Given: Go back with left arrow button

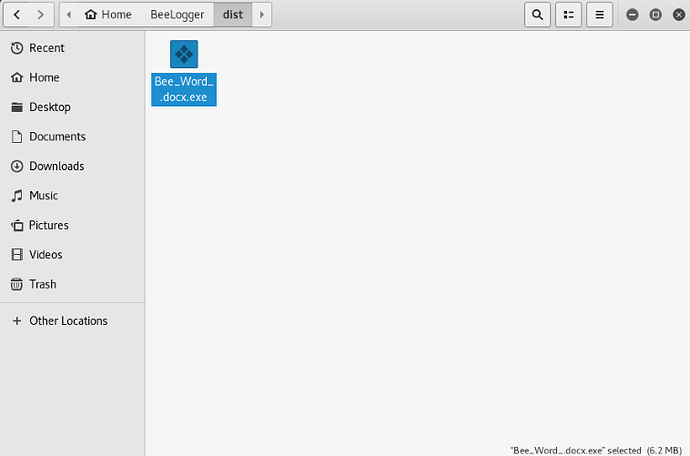Looking at the screenshot, I should point(18,15).
